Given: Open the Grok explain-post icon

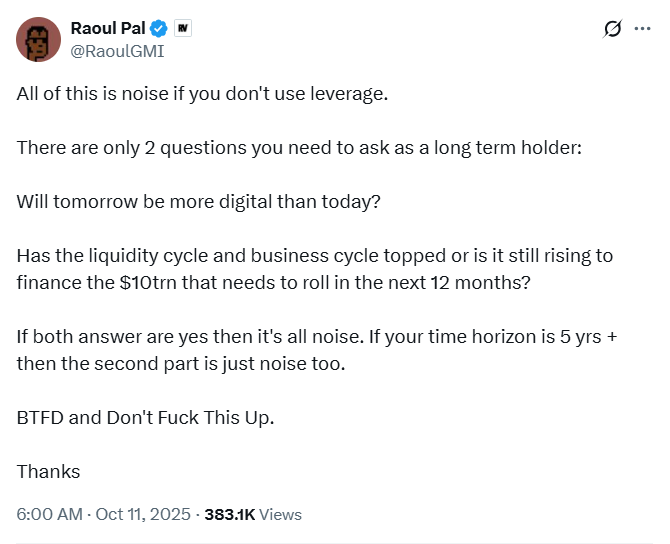Looking at the screenshot, I should [613, 30].
